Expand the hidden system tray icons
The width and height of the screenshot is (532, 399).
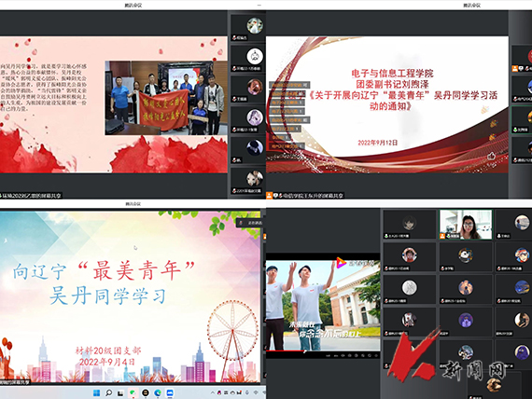pyautogui.click(x=213, y=392)
